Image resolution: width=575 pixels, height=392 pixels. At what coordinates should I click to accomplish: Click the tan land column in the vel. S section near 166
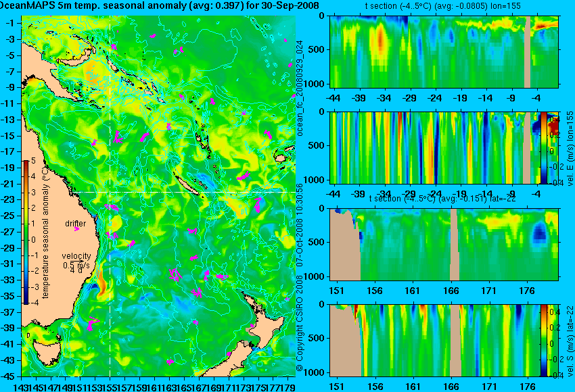(x=455, y=341)
